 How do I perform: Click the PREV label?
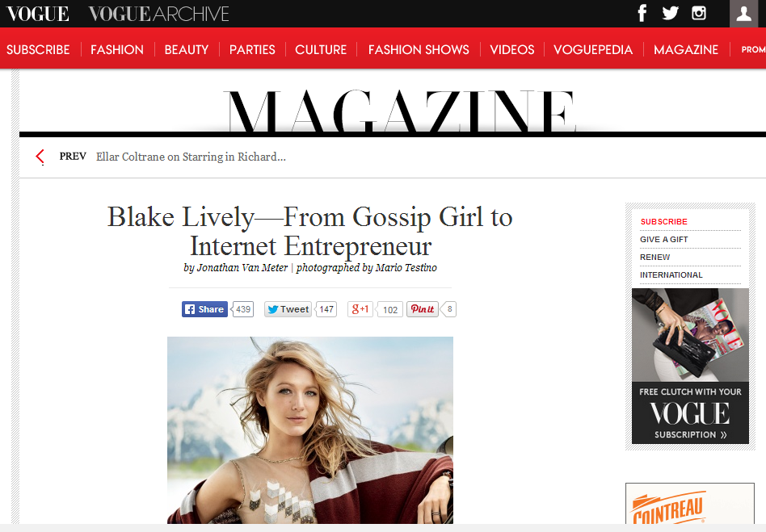click(x=73, y=156)
